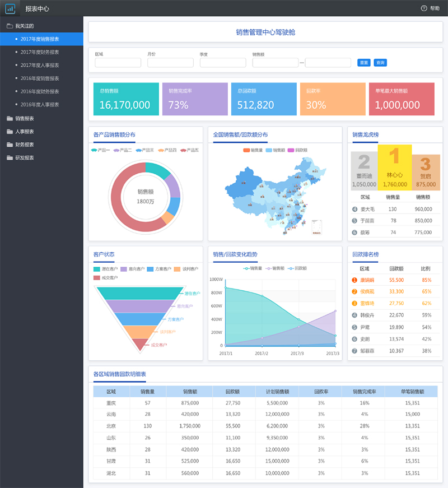The width and height of the screenshot is (448, 488).
Task: Open the 2017年度财务报表 report
Action: pos(40,52)
